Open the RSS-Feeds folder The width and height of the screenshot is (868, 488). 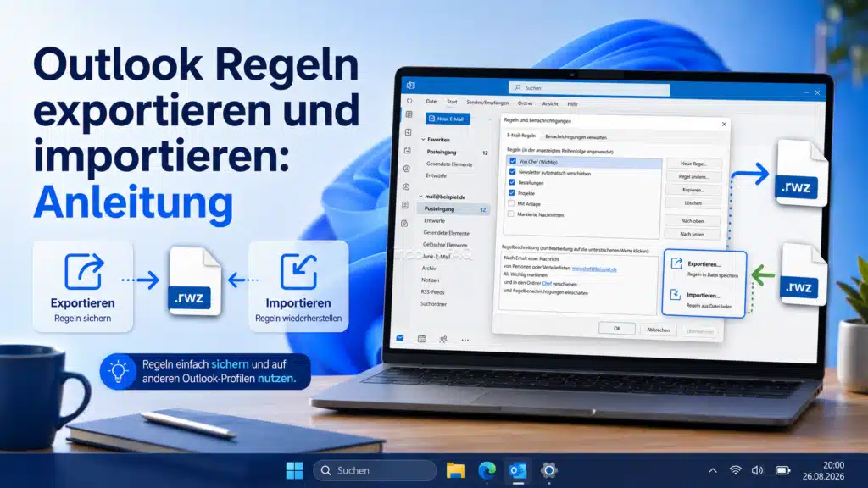(x=433, y=292)
